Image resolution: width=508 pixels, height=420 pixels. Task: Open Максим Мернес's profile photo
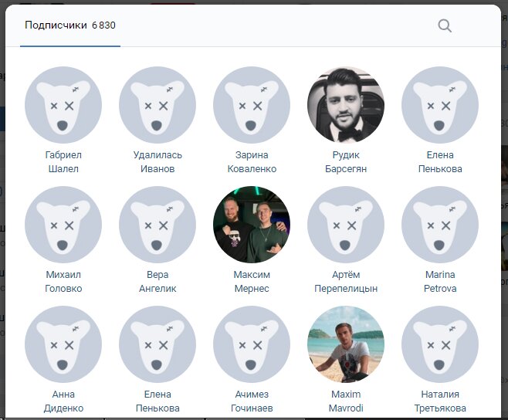pyautogui.click(x=252, y=225)
